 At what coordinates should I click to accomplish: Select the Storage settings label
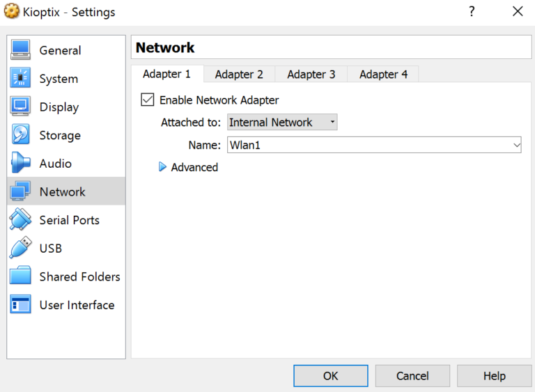click(x=60, y=136)
